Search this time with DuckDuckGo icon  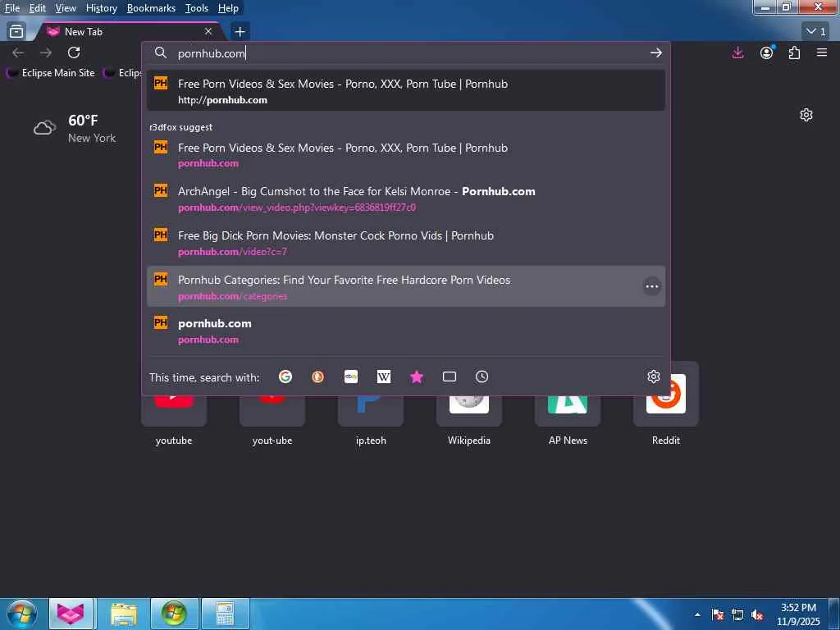click(317, 377)
